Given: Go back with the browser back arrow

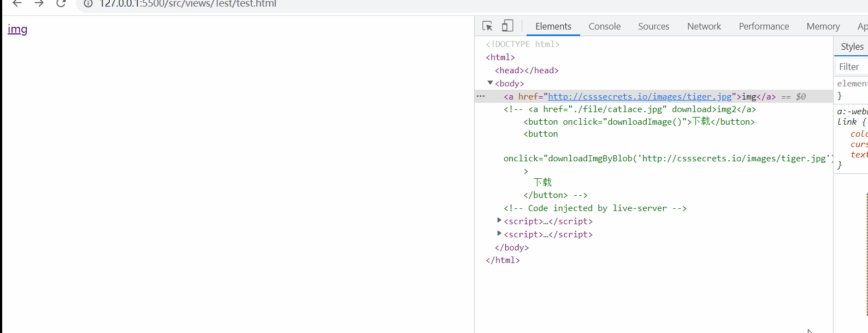Looking at the screenshot, I should [x=17, y=3].
